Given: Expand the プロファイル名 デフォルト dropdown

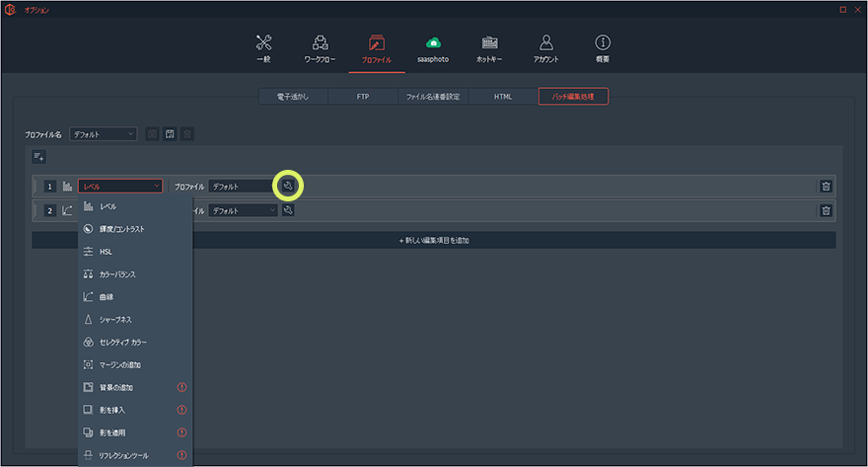Looking at the screenshot, I should coord(103,133).
